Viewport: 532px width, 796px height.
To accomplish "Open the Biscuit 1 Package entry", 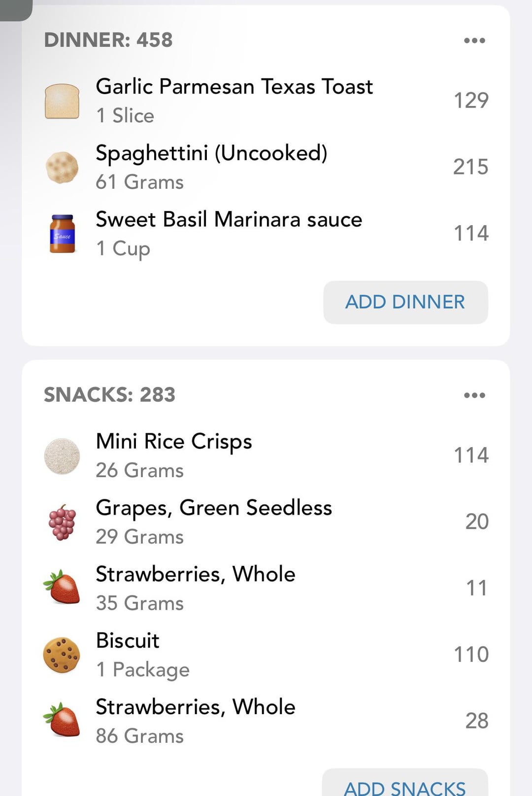I will click(x=266, y=655).
